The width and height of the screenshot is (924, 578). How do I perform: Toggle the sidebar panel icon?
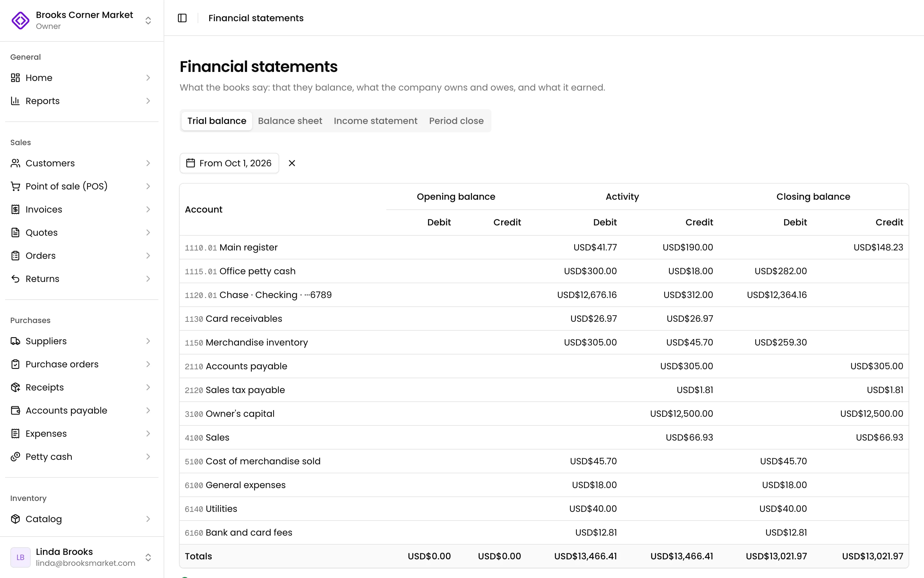pyautogui.click(x=182, y=18)
